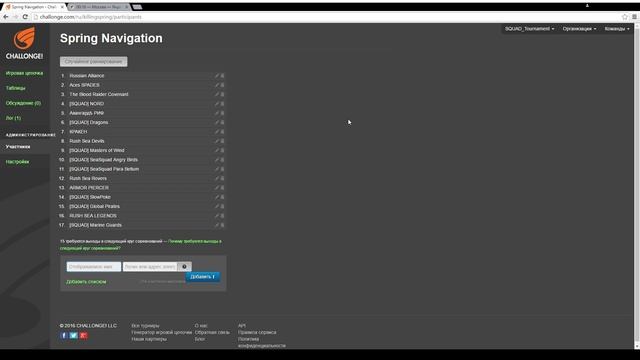
Task: Click the browser address bar URL
Action: coord(91,17)
